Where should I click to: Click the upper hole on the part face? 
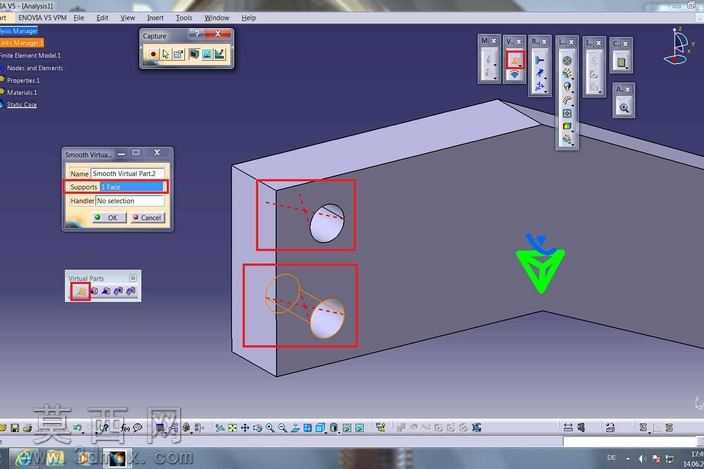327,223
